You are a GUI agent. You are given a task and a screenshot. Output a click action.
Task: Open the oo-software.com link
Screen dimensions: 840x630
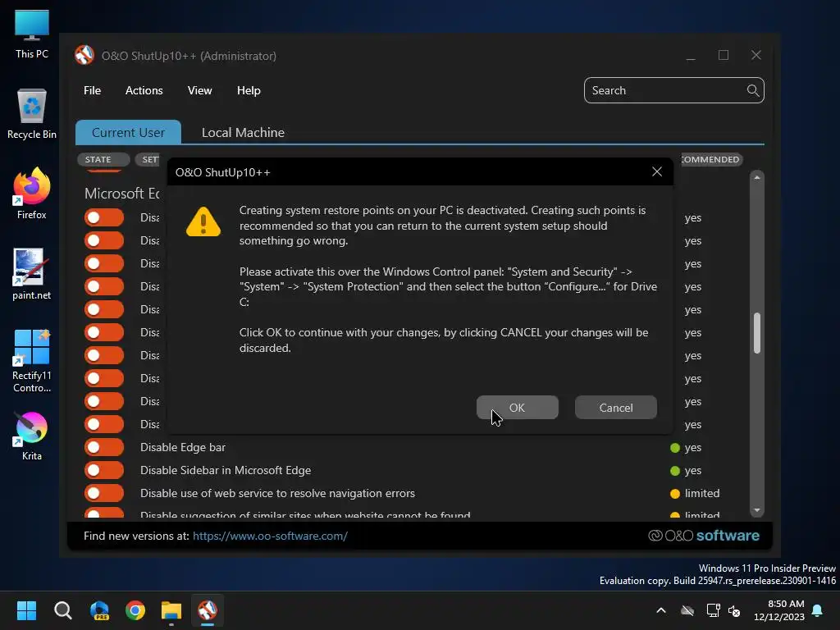(270, 536)
